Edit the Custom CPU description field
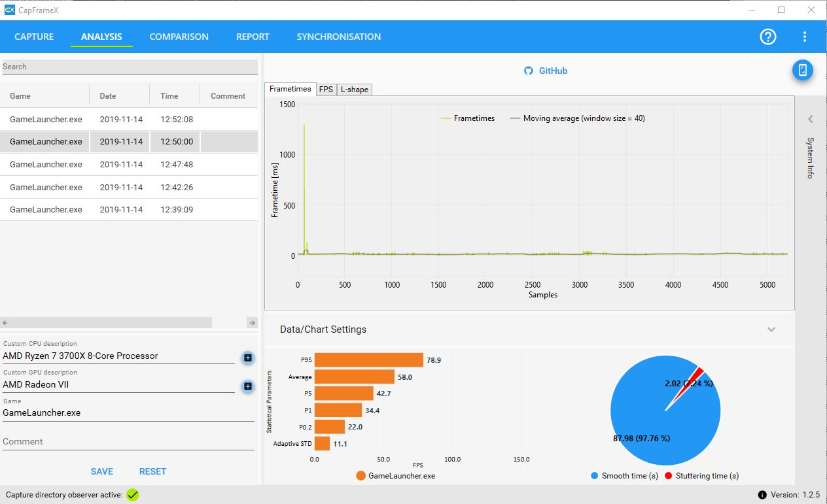This screenshot has height=504, width=827. pyautogui.click(x=118, y=356)
